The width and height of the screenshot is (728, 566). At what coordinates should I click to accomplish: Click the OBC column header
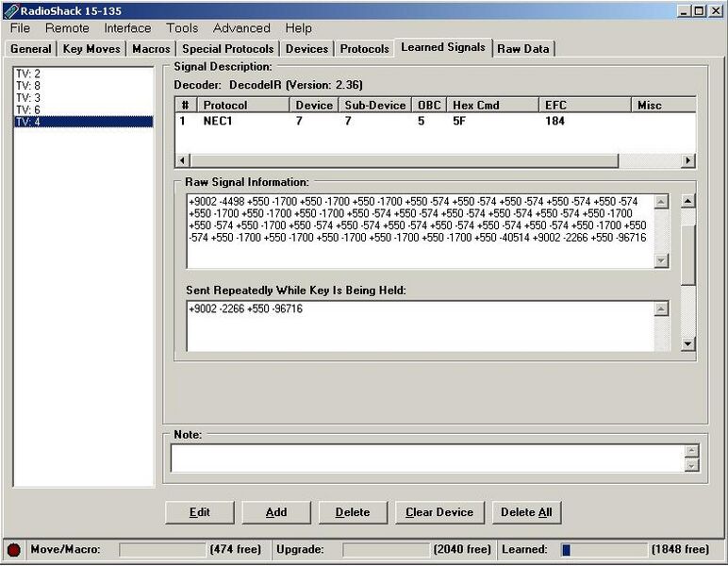429,106
